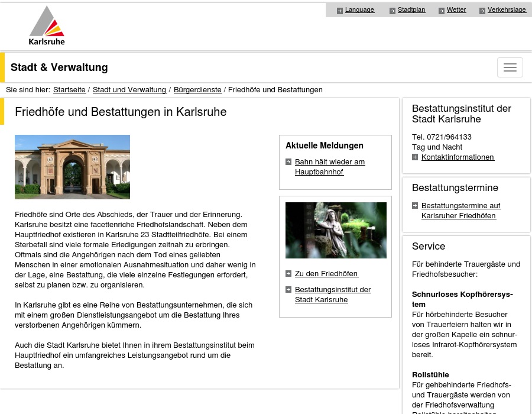
Task: Open the hamburger navigation menu
Action: point(510,67)
